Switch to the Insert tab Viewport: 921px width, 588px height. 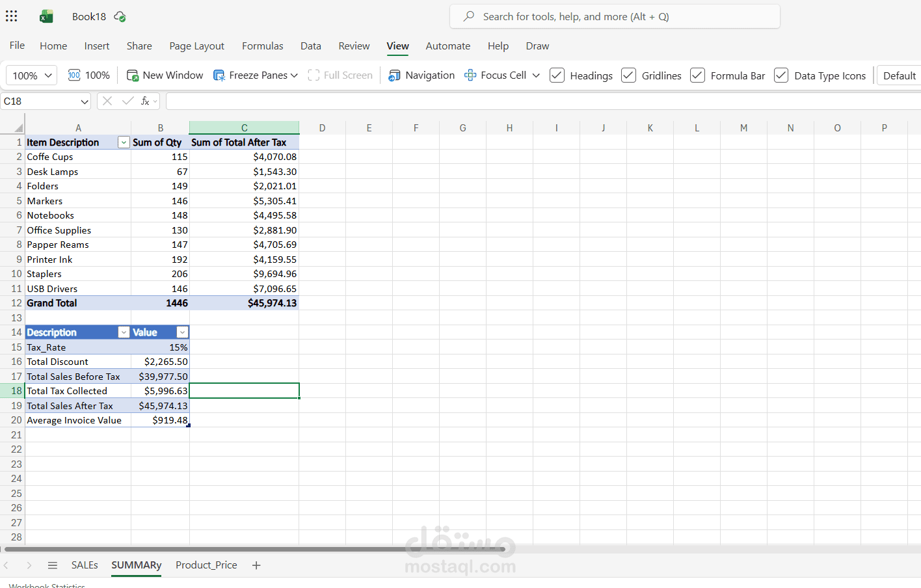click(x=97, y=46)
